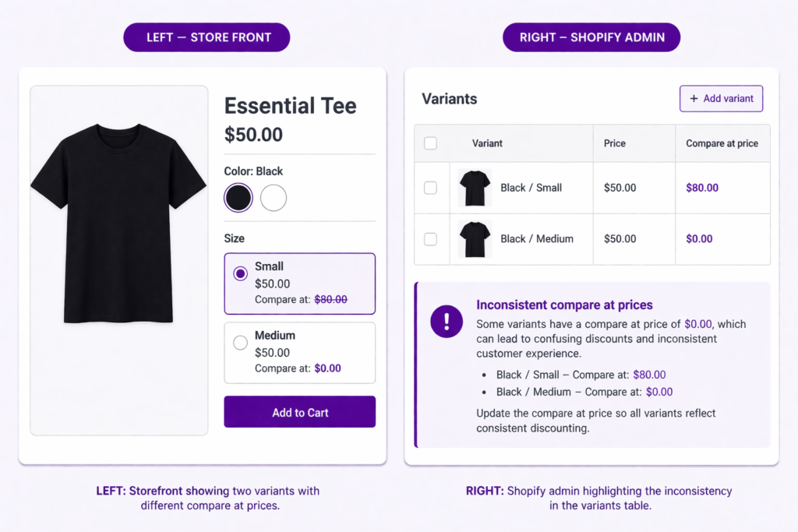Click the $80.00 compare at price value
Screen dimensions: 798x532
pyautogui.click(x=701, y=187)
